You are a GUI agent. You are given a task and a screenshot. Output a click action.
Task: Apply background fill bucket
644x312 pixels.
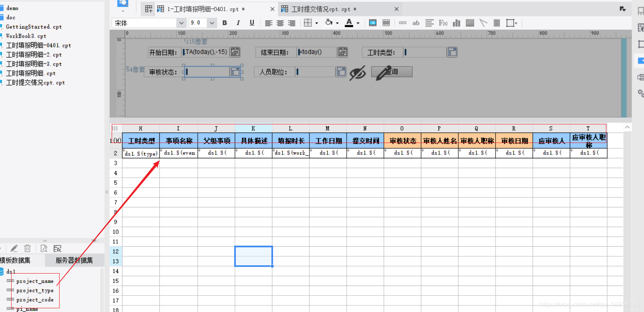pos(329,23)
